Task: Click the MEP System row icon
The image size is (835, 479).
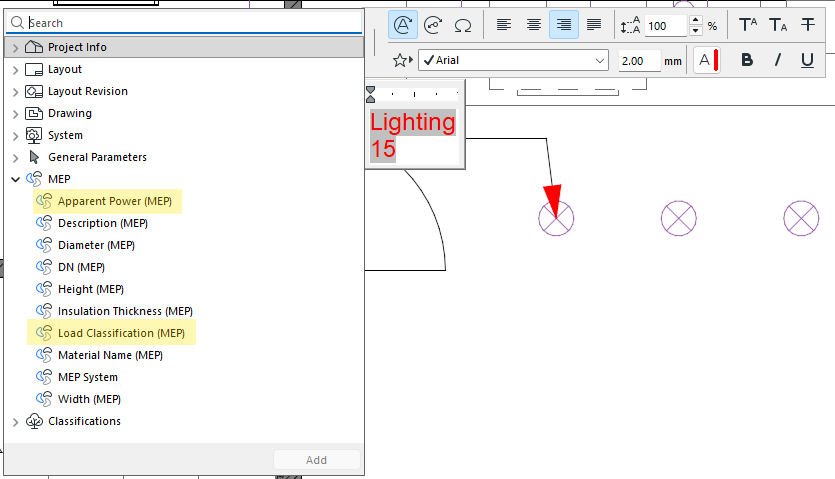Action: (44, 377)
